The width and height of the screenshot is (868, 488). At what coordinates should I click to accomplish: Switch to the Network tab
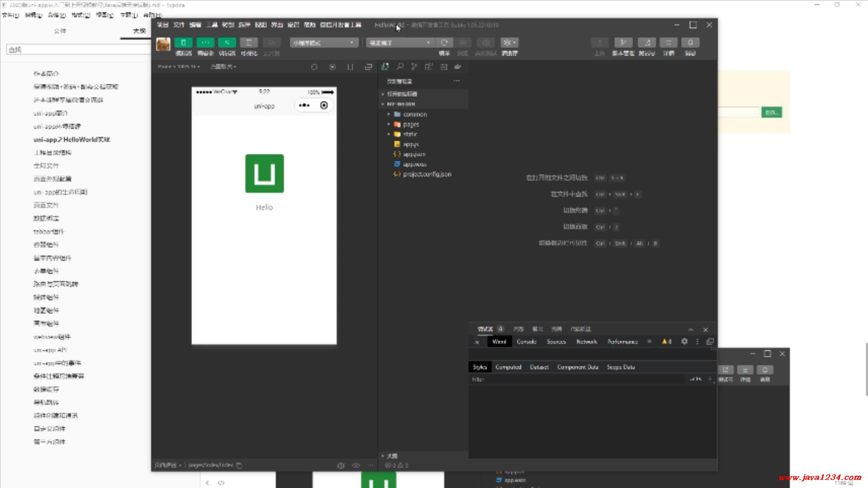pyautogui.click(x=587, y=342)
